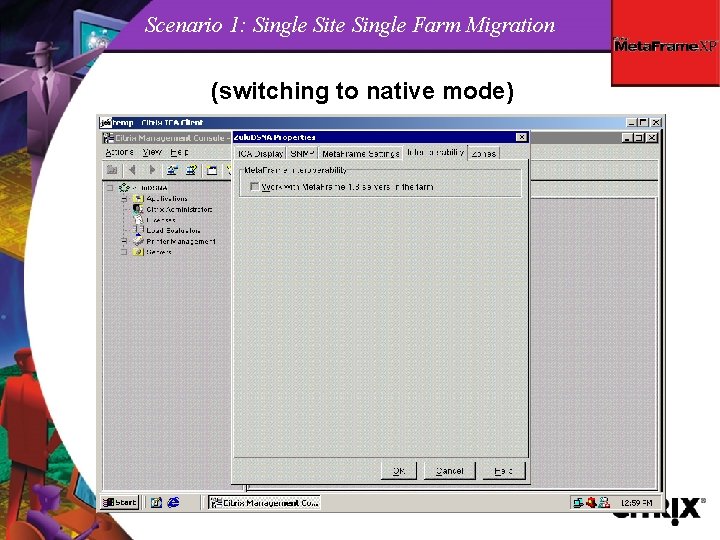Check 'Work with MetaFrame 1.8 servers' checkbox

(x=254, y=187)
